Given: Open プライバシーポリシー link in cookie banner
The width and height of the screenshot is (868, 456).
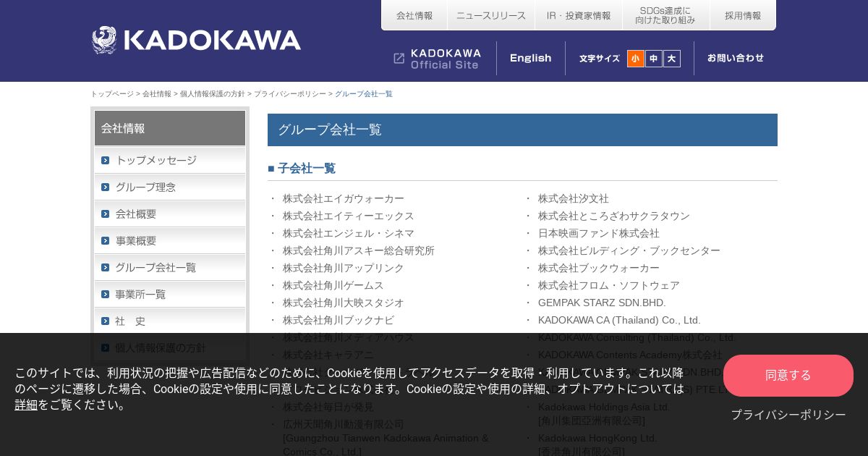Looking at the screenshot, I should tap(788, 415).
